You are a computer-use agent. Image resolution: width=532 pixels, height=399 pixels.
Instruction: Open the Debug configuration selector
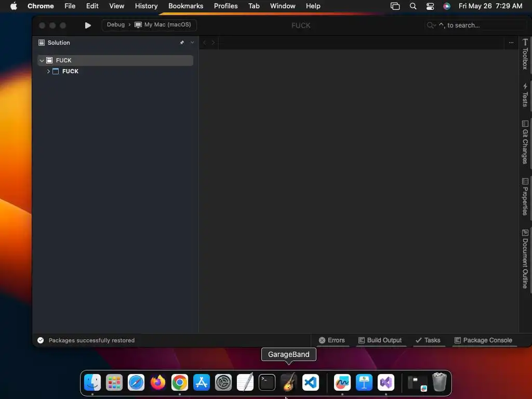pos(116,25)
